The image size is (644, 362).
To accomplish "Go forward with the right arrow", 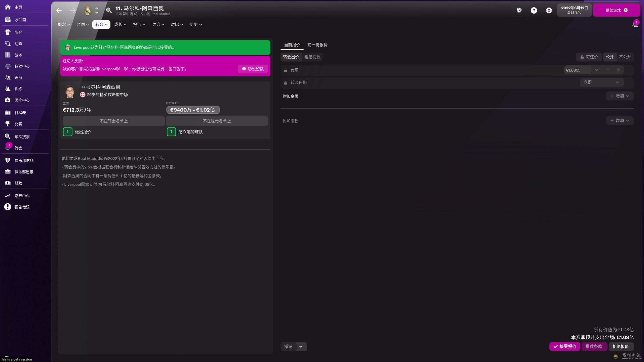I will pyautogui.click(x=73, y=11).
